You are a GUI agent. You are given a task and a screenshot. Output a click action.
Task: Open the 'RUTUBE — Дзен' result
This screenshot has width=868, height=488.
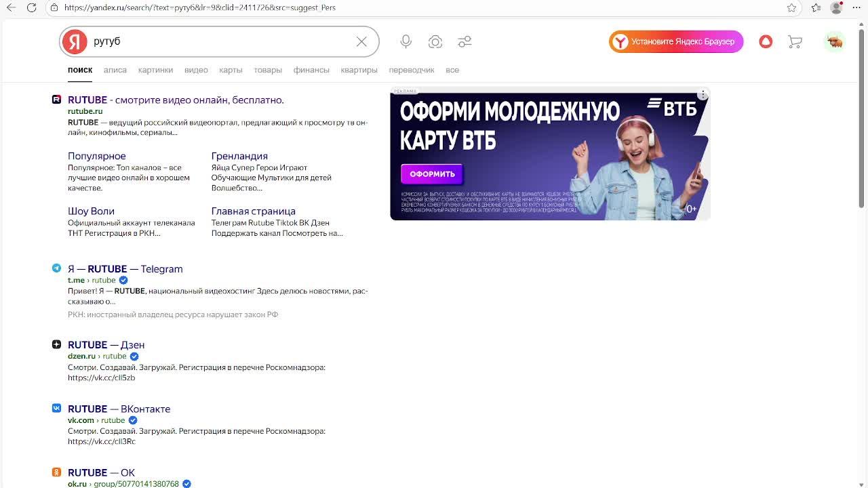106,344
